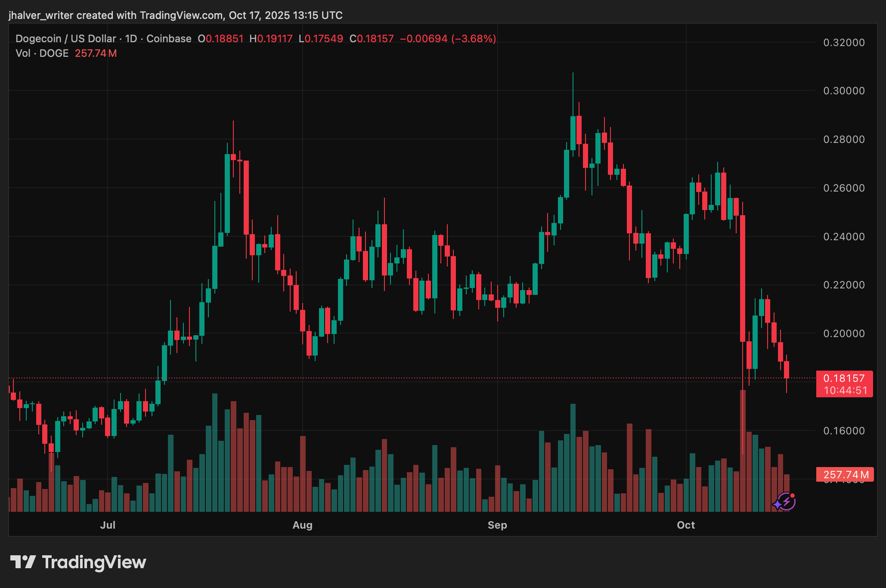Click the Vol · DOGE indicator legend
The height and width of the screenshot is (588, 886).
(x=42, y=53)
